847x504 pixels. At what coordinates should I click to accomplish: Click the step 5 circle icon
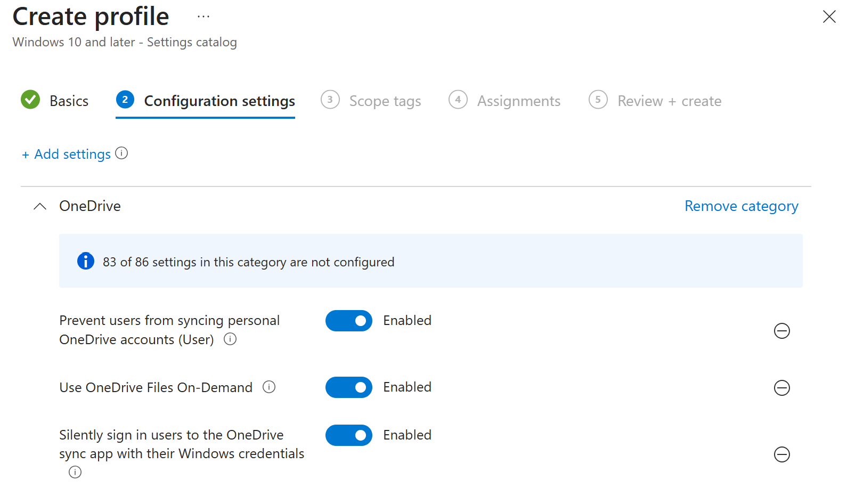(x=598, y=100)
